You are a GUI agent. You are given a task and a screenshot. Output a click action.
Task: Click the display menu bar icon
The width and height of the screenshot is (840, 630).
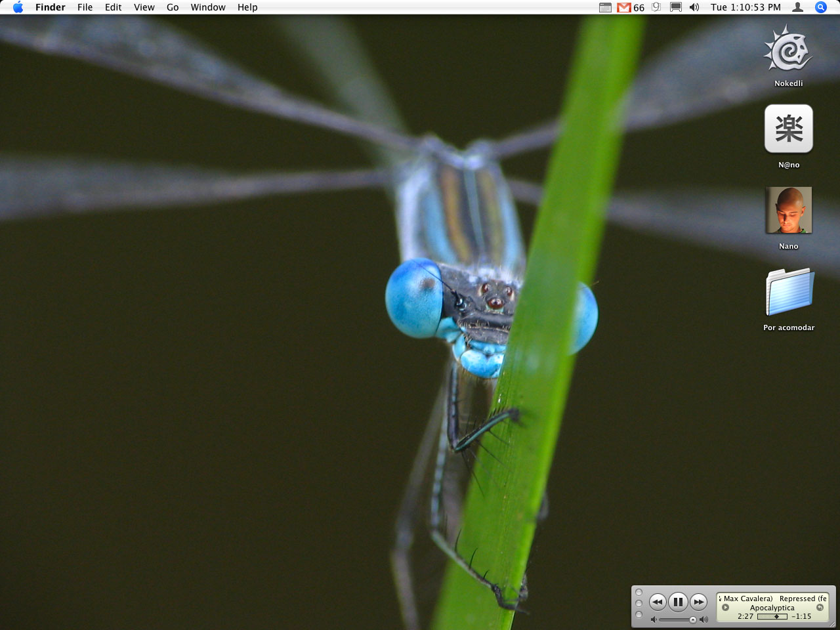[x=675, y=7]
